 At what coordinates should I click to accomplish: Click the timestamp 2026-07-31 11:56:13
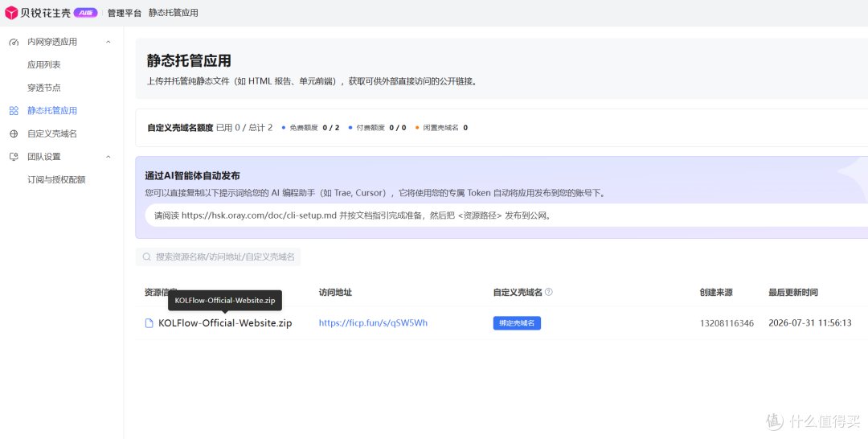coord(810,323)
